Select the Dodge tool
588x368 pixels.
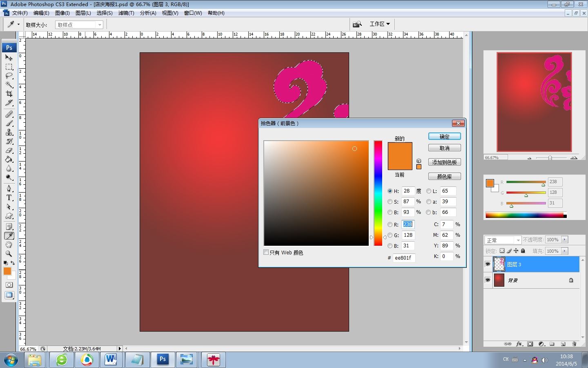pyautogui.click(x=9, y=177)
